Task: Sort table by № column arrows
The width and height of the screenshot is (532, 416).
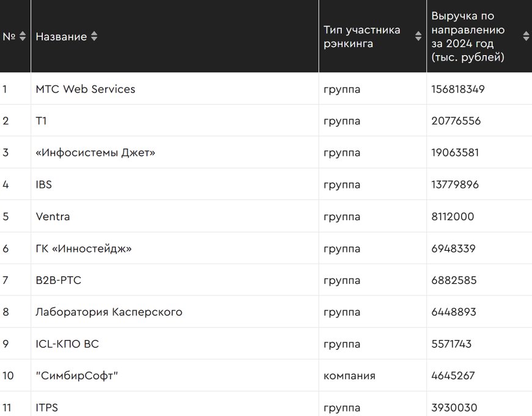Action: point(23,36)
